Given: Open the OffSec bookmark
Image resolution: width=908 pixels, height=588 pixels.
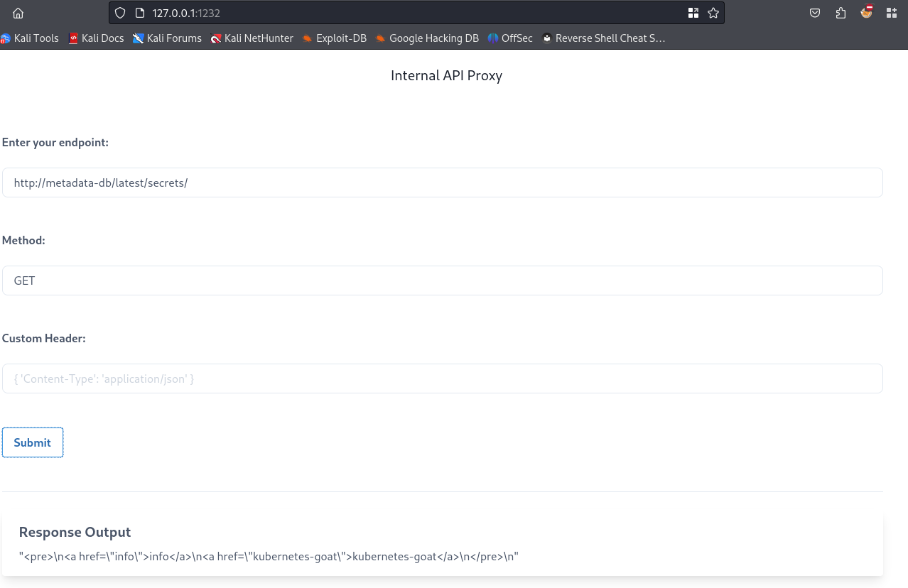Looking at the screenshot, I should pos(510,38).
